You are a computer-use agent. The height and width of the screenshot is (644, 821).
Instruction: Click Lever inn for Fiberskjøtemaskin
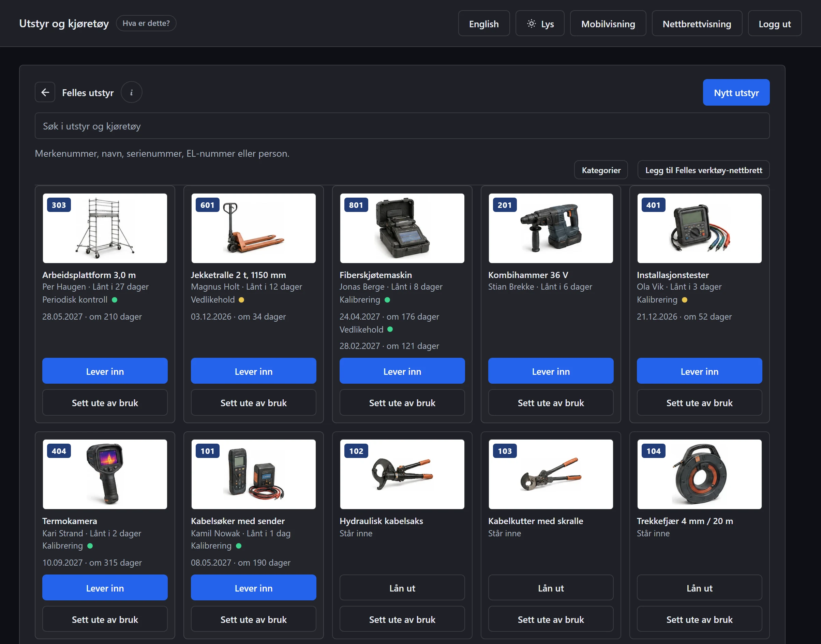click(402, 371)
